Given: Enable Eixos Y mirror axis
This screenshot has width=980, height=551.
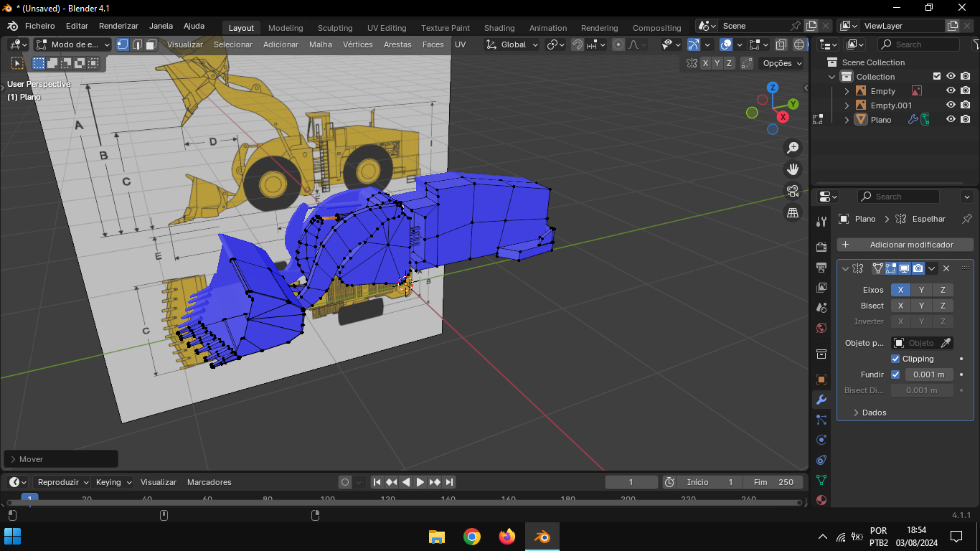Looking at the screenshot, I should [x=921, y=290].
